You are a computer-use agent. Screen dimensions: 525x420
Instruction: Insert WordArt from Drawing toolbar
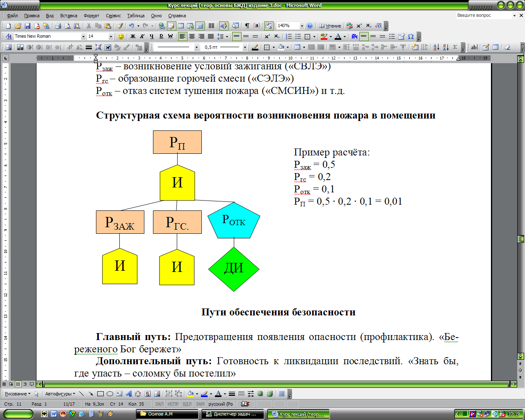[x=128, y=394]
